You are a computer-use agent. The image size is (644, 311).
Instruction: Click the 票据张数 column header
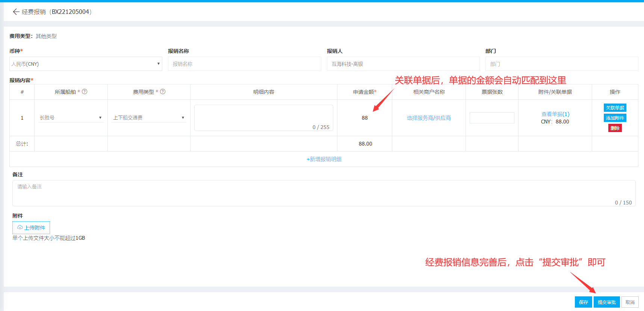(492, 92)
